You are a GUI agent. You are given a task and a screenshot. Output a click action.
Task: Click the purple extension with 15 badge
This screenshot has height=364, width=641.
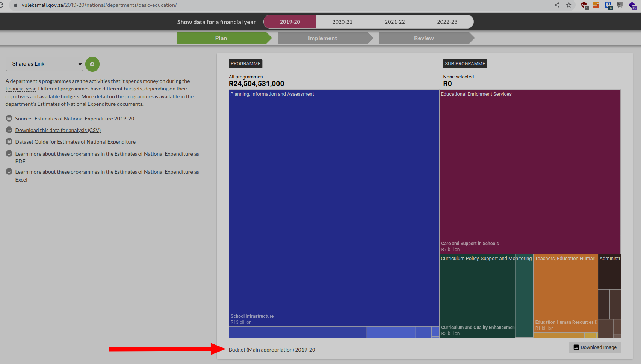point(633,5)
